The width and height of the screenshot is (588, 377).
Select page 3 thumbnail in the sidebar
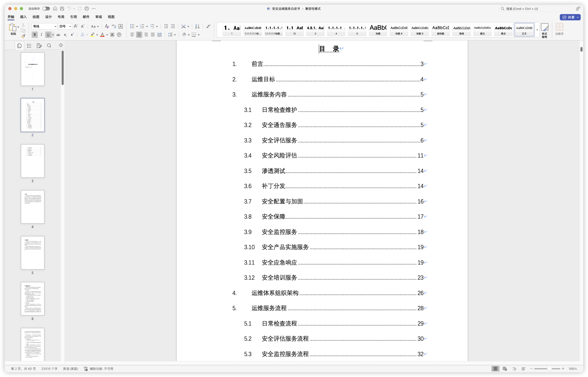coord(32,161)
